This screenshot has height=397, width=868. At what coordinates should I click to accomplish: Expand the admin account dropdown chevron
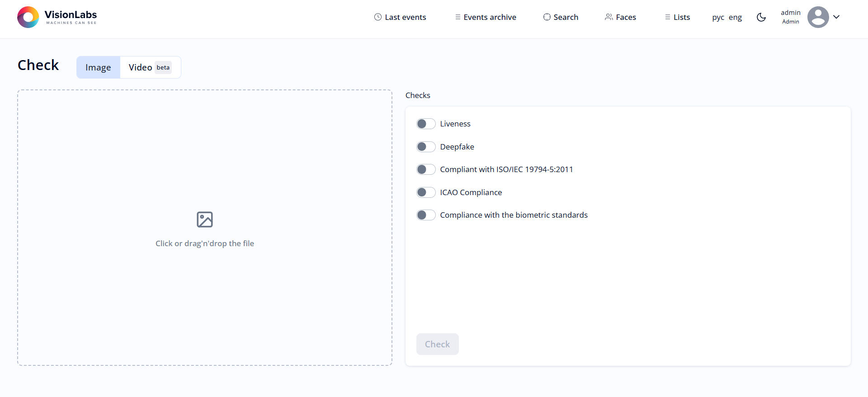click(836, 17)
